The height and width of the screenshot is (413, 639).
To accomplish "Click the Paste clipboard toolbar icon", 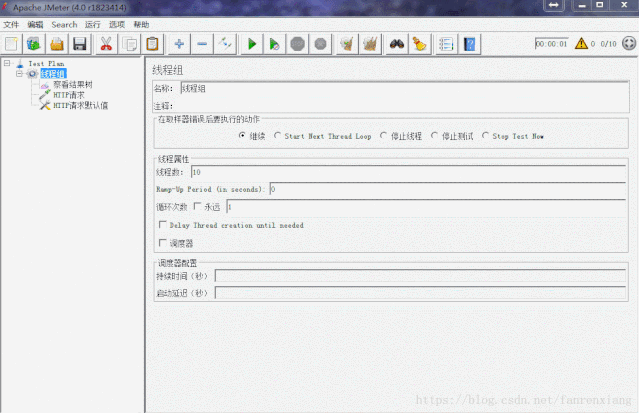I will coord(152,44).
